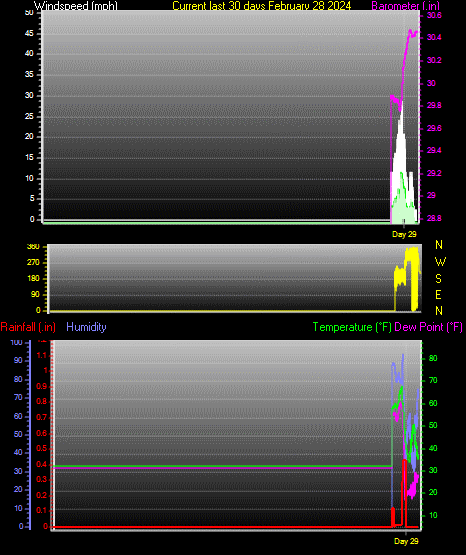Click the W wind direction label
Image resolution: width=466 pixels, height=555 pixels.
(x=440, y=262)
